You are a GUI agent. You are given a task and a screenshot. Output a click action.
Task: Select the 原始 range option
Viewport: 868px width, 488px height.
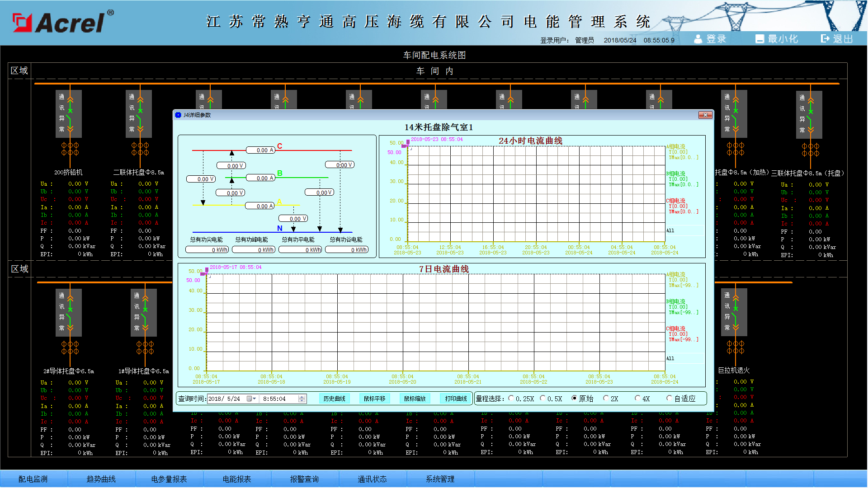pyautogui.click(x=574, y=399)
